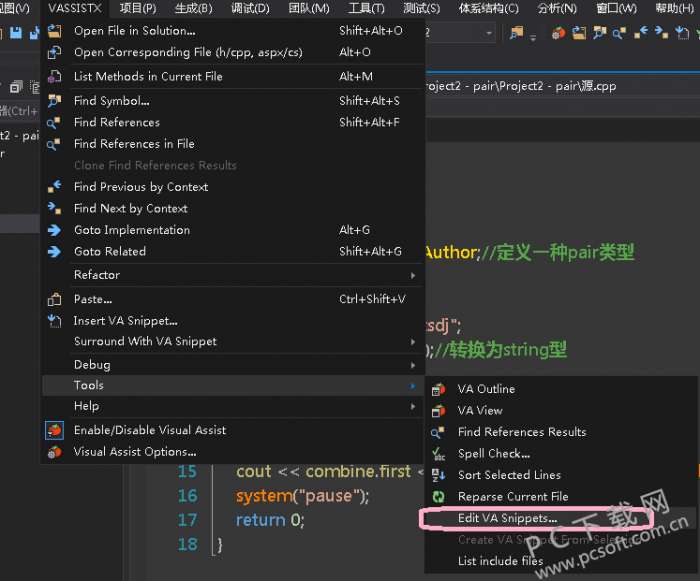The width and height of the screenshot is (700, 581).
Task: Expand the Refactor submenu arrow
Action: coord(413,276)
